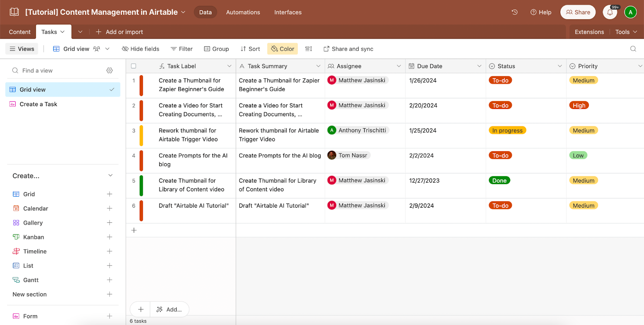Screen dimensions: 644x325
Task: Click Add or import
Action: pyautogui.click(x=119, y=32)
